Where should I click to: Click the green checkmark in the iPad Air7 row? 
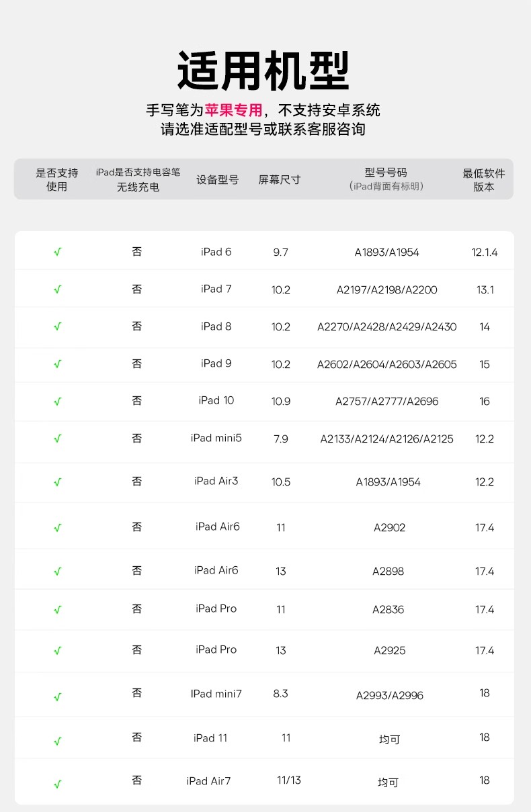57,784
